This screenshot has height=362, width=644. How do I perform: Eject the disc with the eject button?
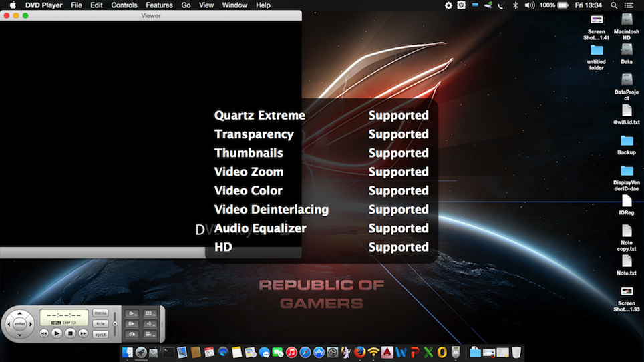tap(100, 335)
